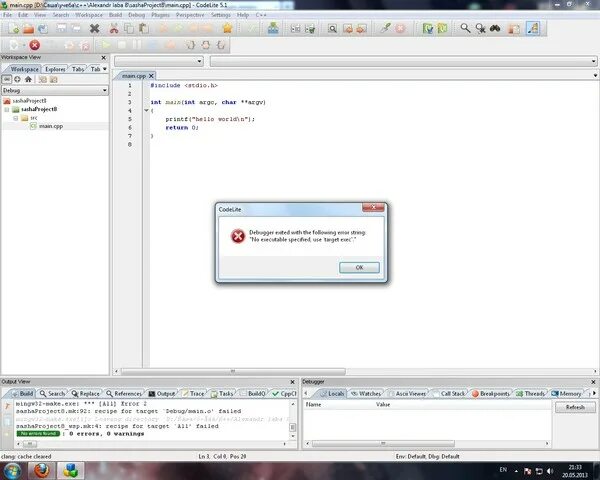Click 'Ln 3, Col 0, Pos 20' status text
This screenshot has width=600, height=480.
222,456
